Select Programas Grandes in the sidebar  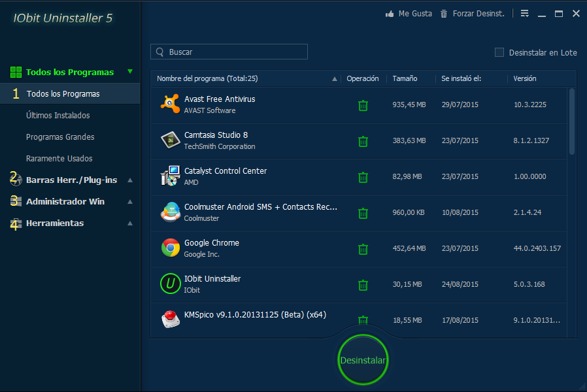(x=60, y=137)
